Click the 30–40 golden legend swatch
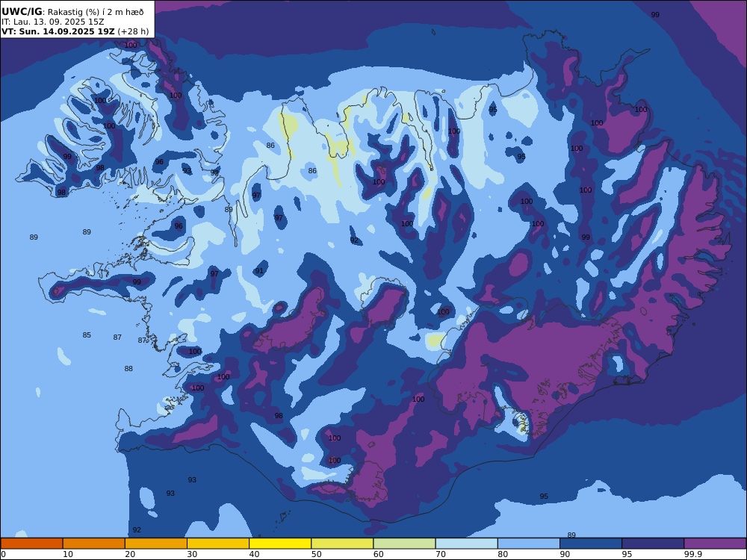 pos(218,544)
